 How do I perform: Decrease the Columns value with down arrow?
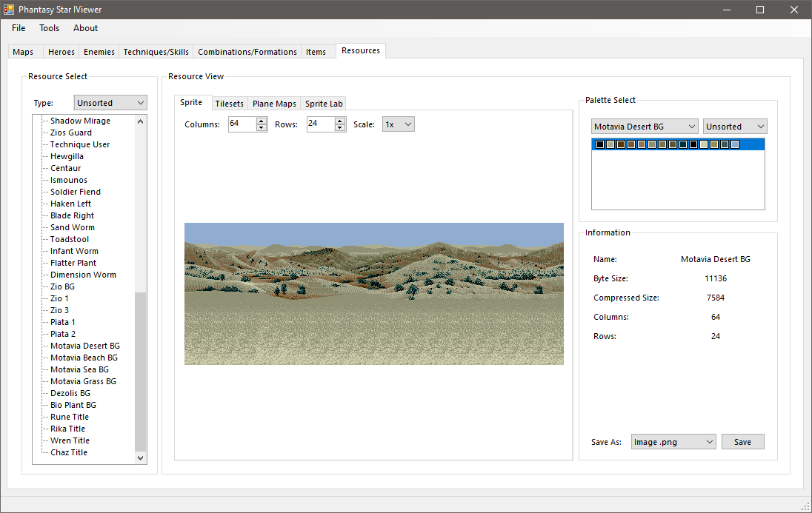[x=262, y=128]
